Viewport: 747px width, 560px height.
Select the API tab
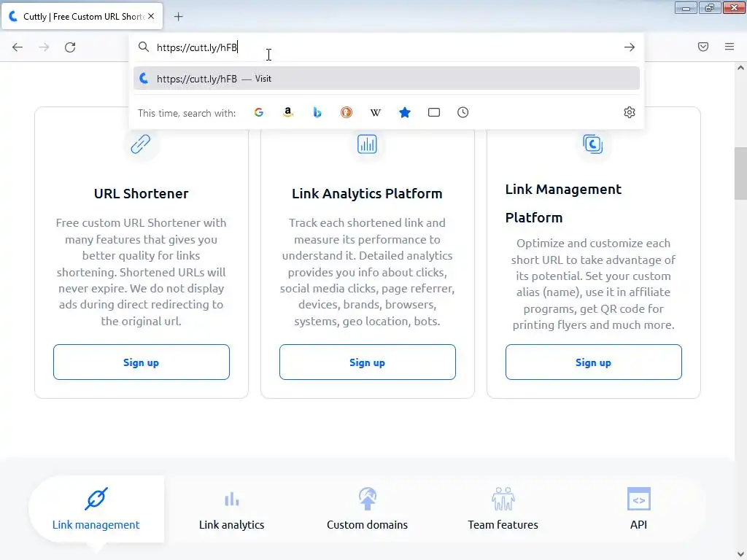click(638, 508)
